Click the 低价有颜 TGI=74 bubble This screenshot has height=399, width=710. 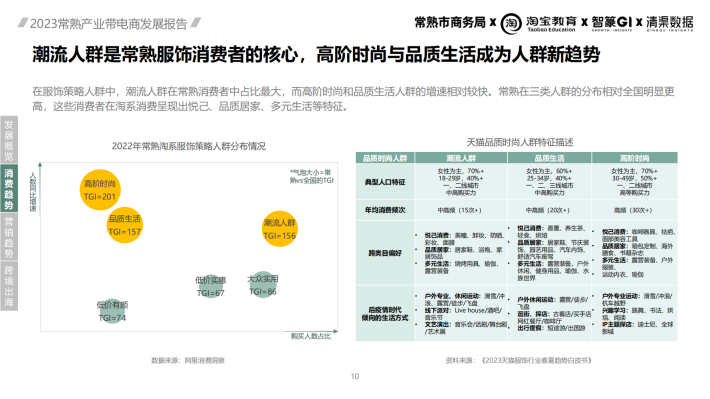point(112,311)
